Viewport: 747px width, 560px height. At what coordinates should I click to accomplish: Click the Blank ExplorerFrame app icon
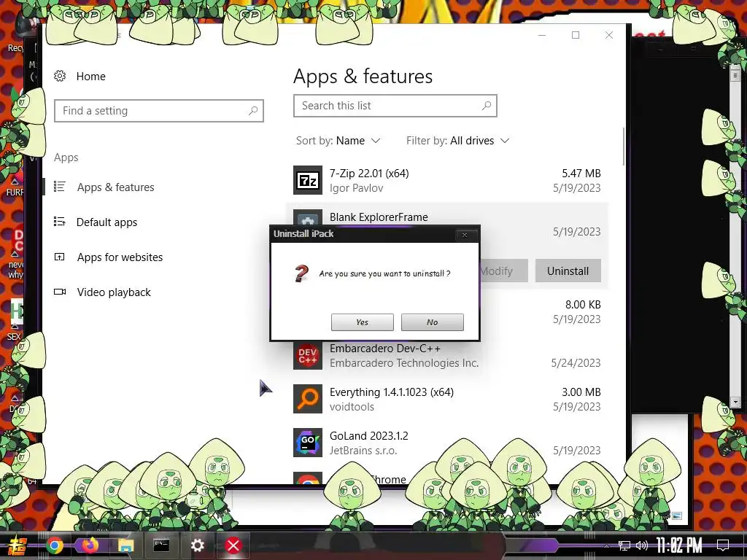(x=308, y=219)
